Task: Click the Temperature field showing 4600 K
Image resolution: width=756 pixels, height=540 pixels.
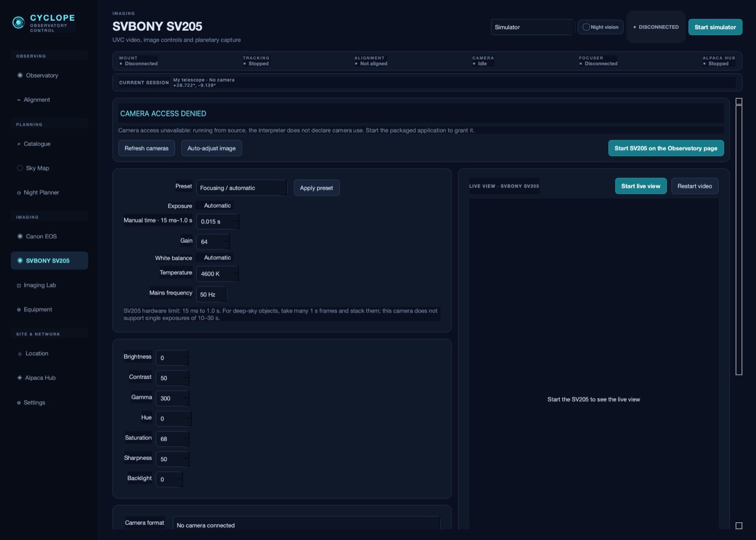Action: coord(218,274)
